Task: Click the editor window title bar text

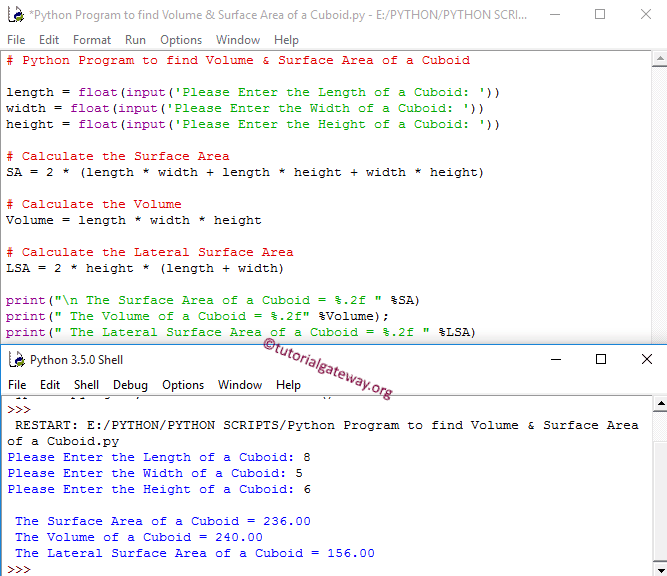Action: click(x=278, y=15)
